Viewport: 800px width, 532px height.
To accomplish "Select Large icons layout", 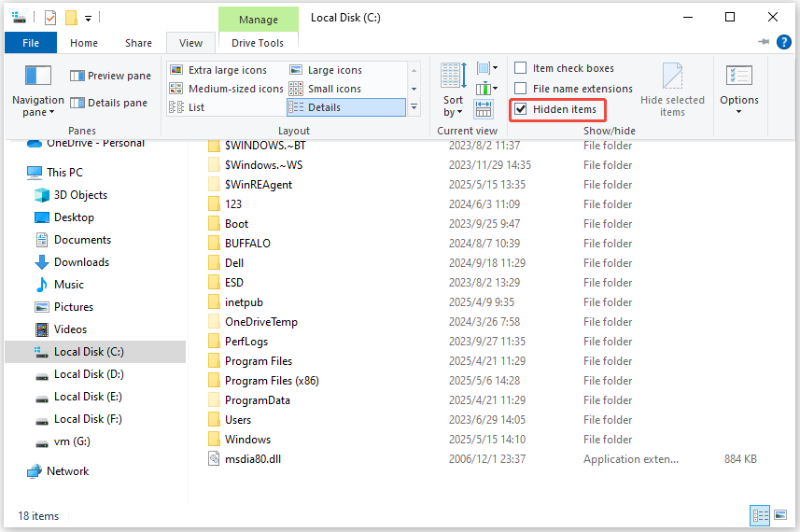I will 327,70.
